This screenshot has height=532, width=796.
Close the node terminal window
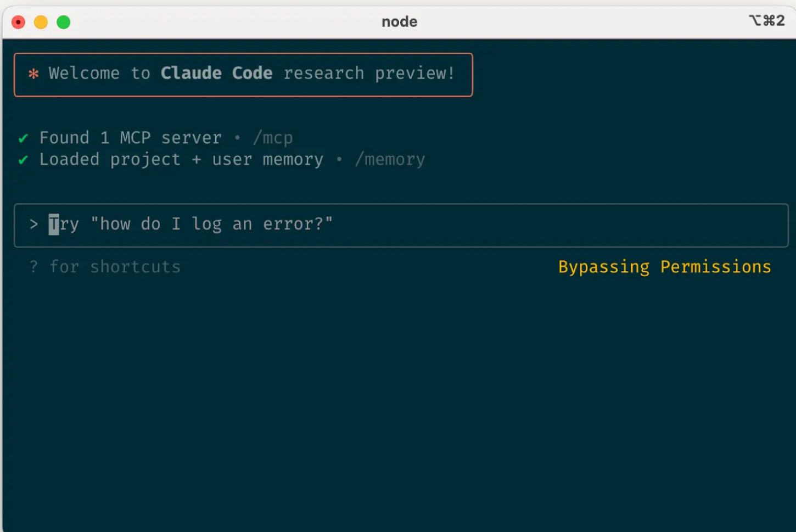pos(18,22)
